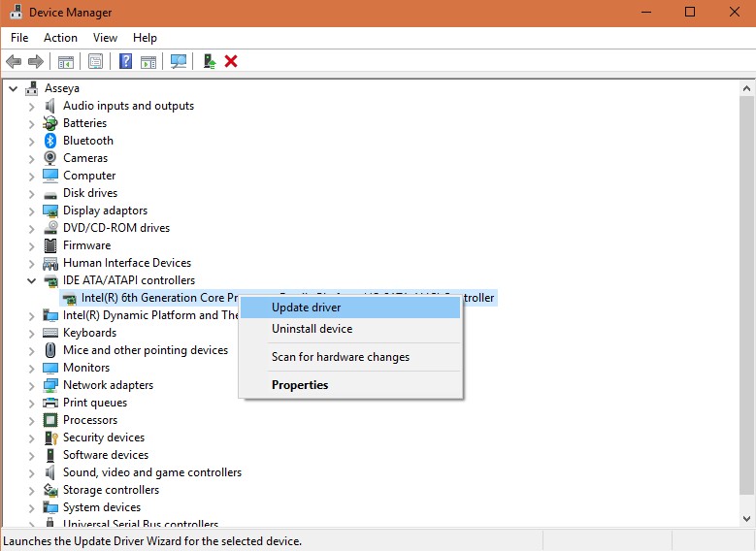This screenshot has width=756, height=551.
Task: Click the Help icon in the toolbar
Action: (125, 61)
